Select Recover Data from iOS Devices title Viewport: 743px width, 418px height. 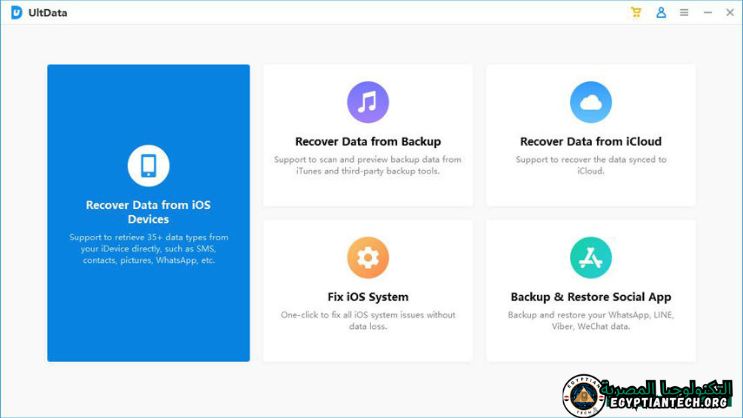pos(148,212)
